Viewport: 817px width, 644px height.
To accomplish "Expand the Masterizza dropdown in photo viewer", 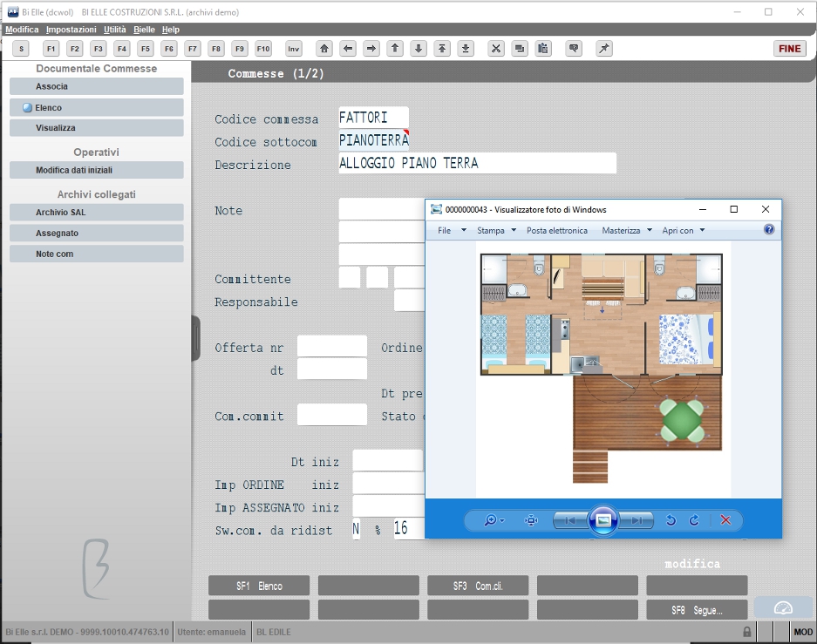I will pos(627,230).
